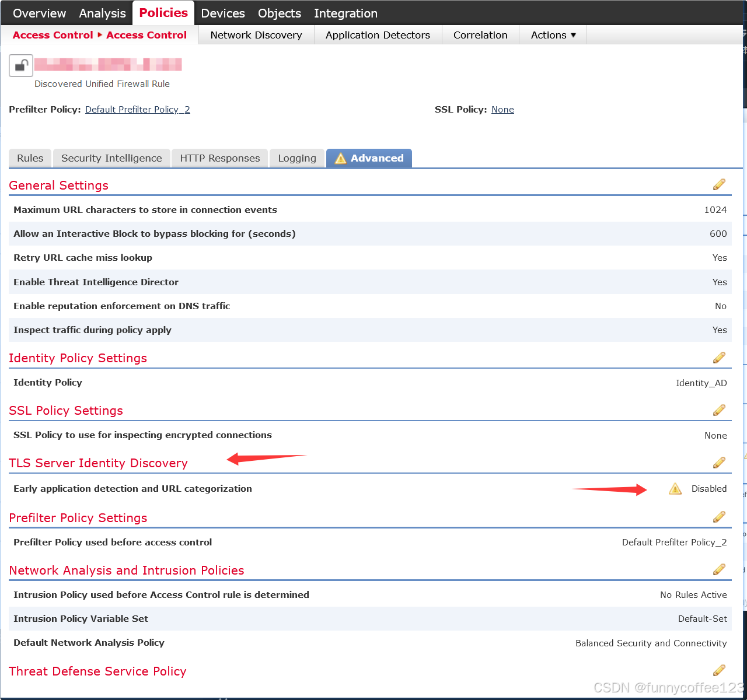
Task: Go to Application Detectors page
Action: click(x=378, y=35)
